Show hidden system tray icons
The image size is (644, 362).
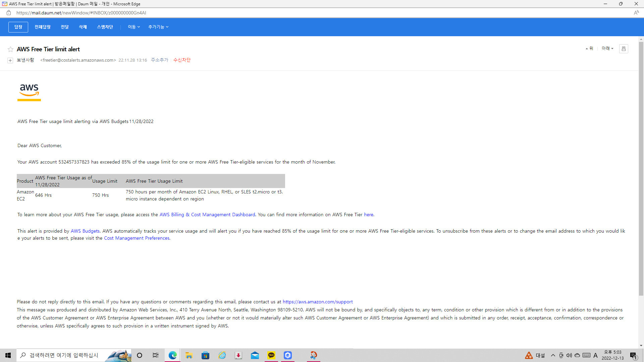(553, 355)
